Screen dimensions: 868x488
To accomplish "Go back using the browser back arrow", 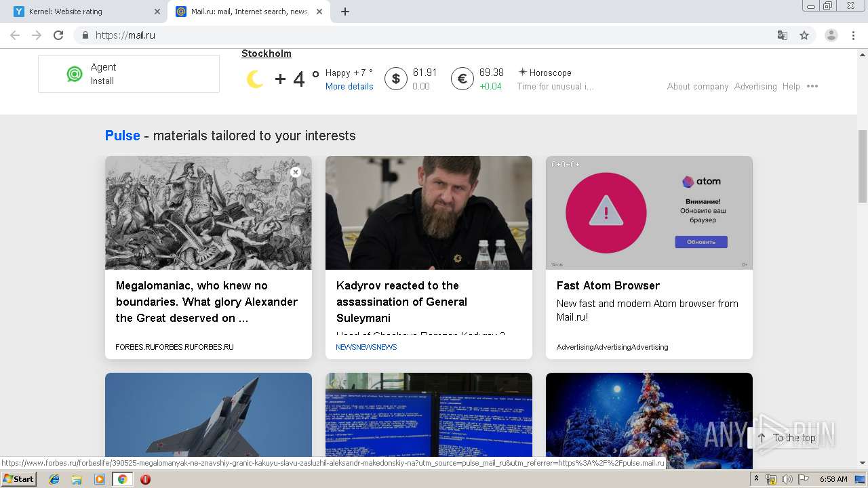I will click(15, 35).
